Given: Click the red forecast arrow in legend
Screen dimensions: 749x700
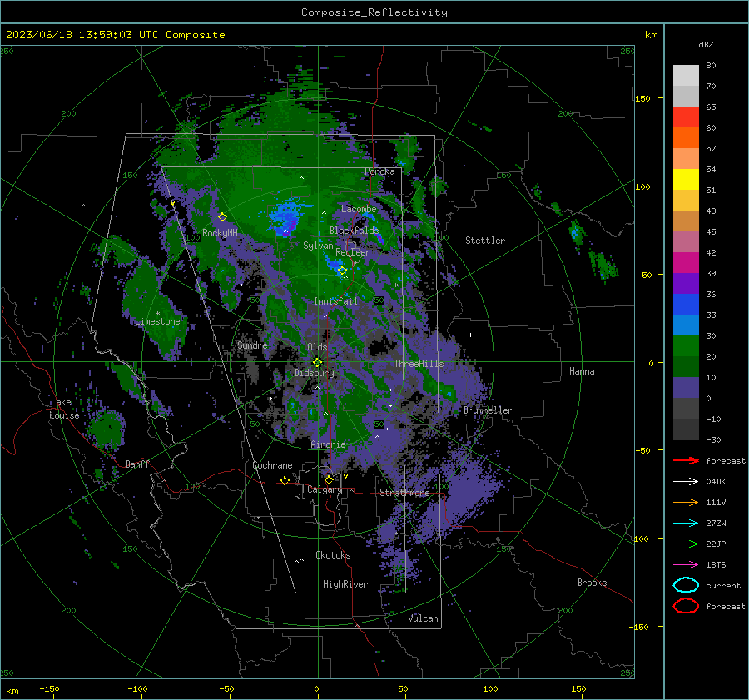Looking at the screenshot, I should (x=686, y=460).
